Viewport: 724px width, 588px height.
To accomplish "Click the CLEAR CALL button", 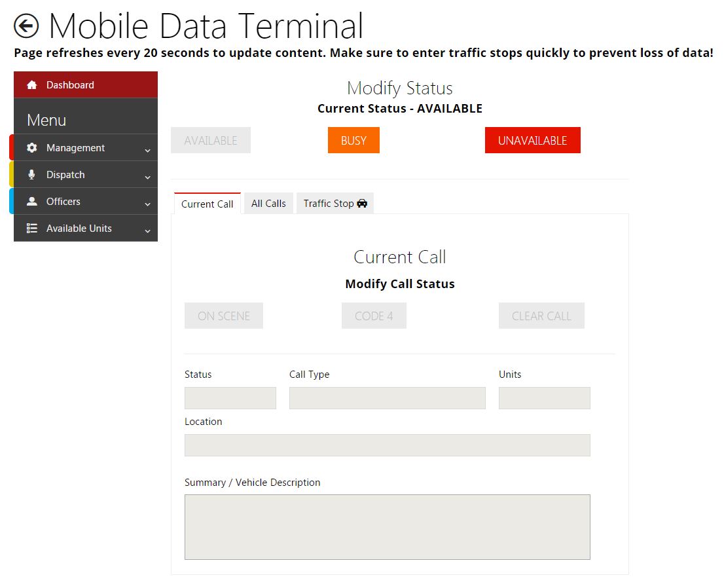I will 541,316.
